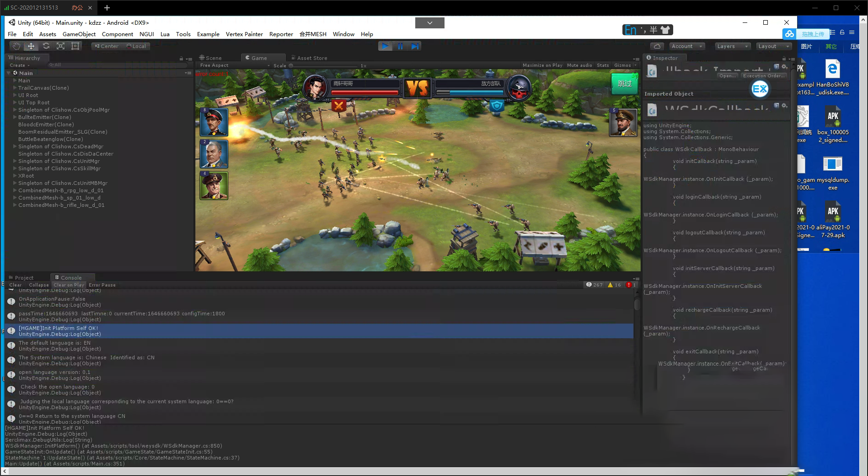Open the Account dropdown
The image size is (868, 476).
687,46
